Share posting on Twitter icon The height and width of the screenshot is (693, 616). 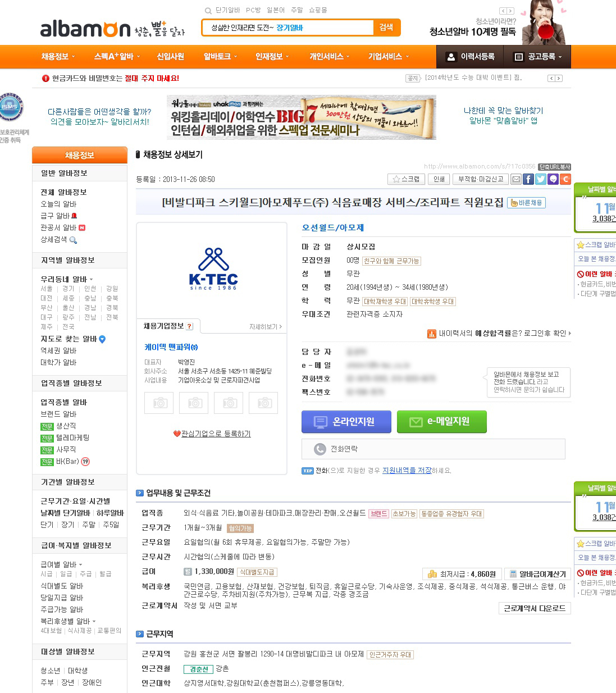tap(541, 179)
